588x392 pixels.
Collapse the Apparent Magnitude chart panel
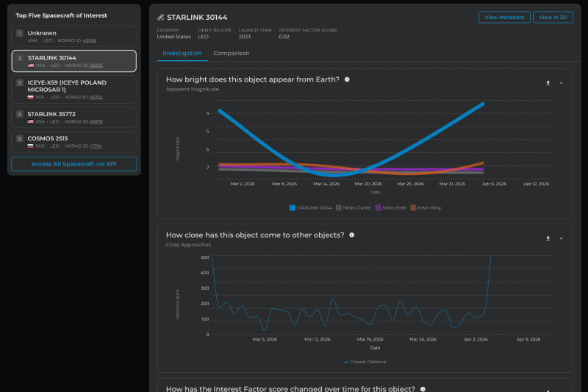(561, 83)
